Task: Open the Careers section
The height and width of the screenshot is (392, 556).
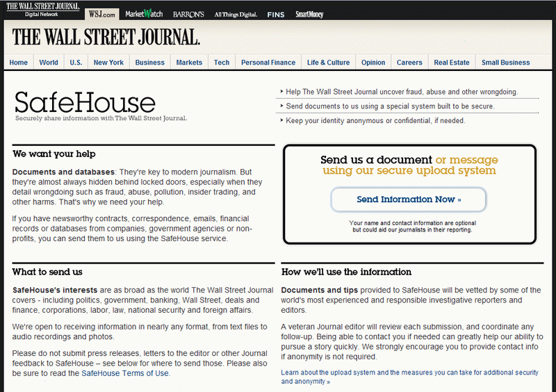Action: pos(409,63)
